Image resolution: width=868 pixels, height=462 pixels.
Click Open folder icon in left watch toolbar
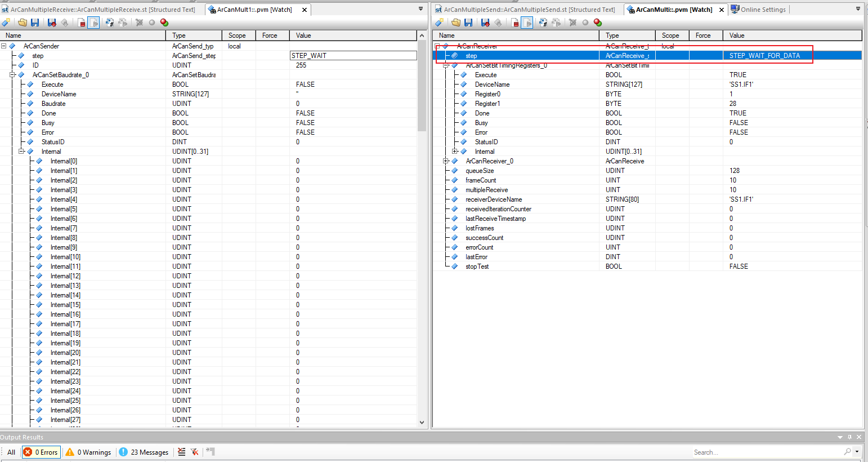23,23
